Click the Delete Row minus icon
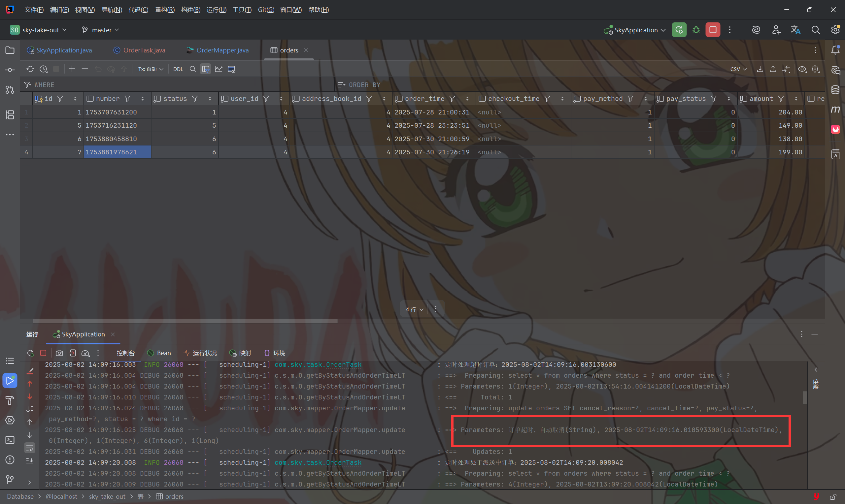This screenshot has height=504, width=845. pyautogui.click(x=85, y=69)
